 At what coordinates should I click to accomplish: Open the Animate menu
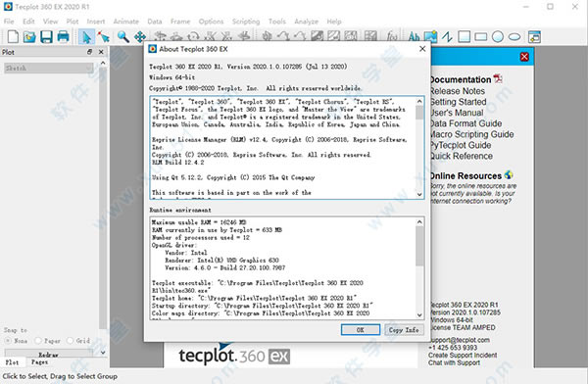pyautogui.click(x=126, y=22)
